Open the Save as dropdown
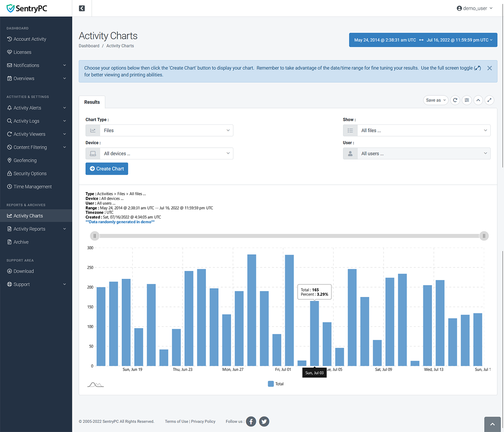 [x=435, y=100]
